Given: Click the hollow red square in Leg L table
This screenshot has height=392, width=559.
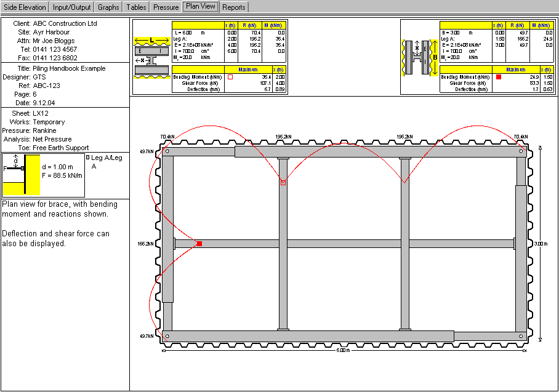Looking at the screenshot, I should point(230,77).
